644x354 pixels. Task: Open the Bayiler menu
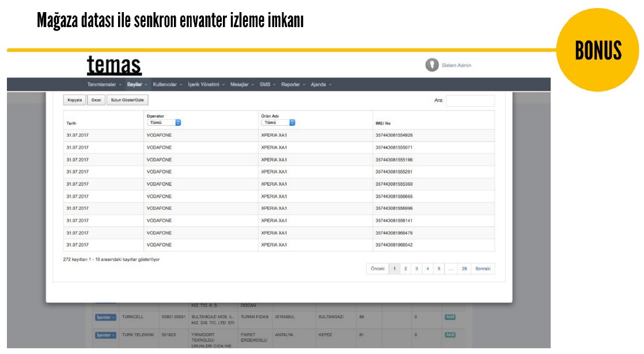pyautogui.click(x=137, y=84)
